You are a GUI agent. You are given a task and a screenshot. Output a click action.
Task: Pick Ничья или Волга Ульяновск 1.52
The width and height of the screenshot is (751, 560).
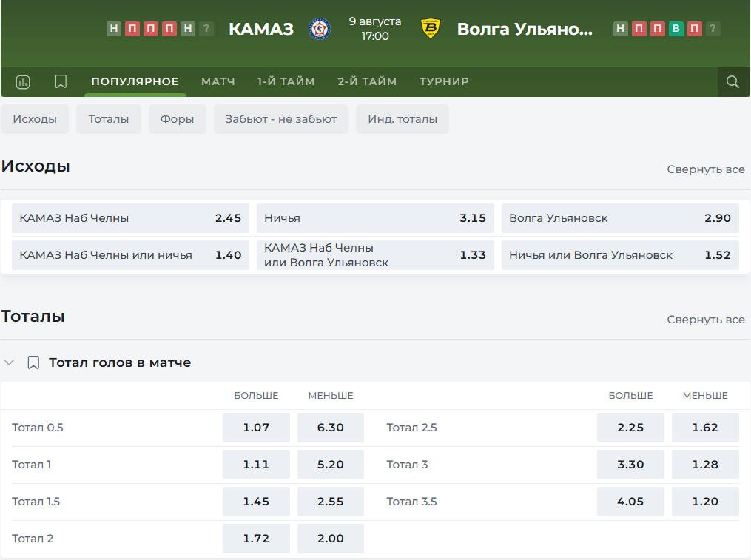click(620, 255)
